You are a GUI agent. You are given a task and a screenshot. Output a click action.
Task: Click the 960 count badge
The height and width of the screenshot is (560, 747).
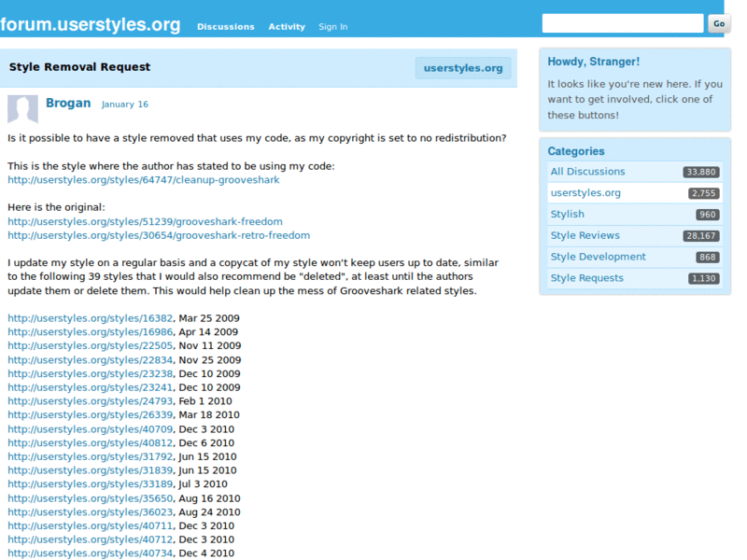click(708, 215)
